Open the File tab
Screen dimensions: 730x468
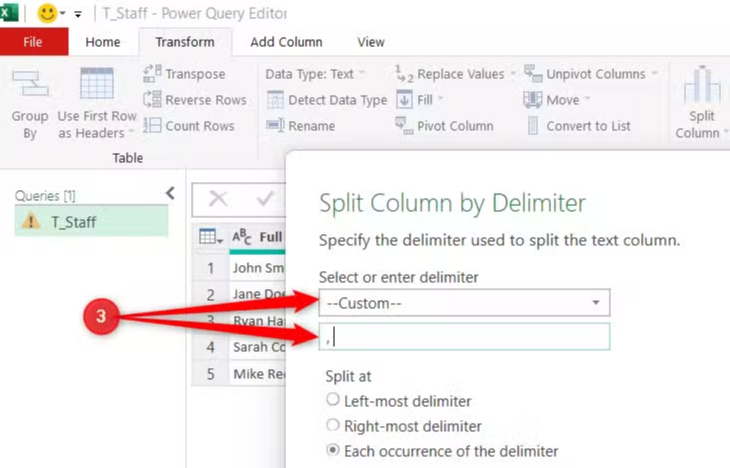click(x=34, y=42)
